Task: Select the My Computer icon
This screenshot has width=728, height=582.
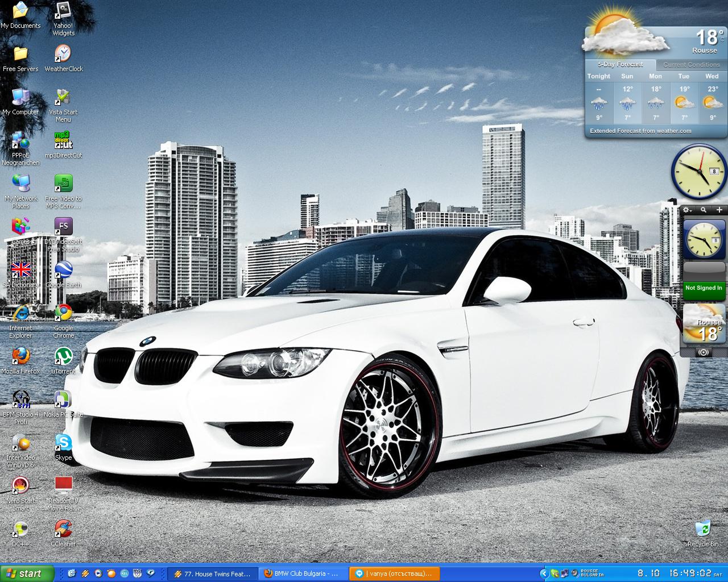Action: [x=20, y=102]
